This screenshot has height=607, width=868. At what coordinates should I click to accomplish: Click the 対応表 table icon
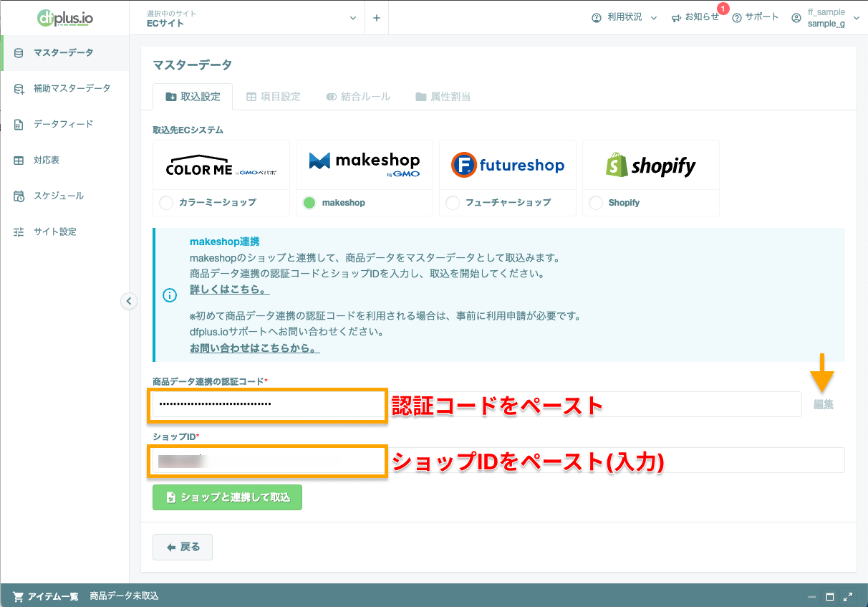click(x=19, y=161)
